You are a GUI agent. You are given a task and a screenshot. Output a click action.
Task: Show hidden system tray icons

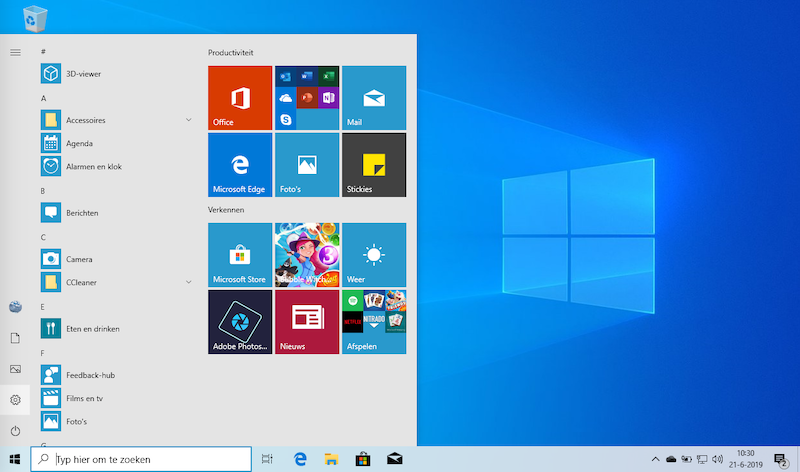point(655,459)
